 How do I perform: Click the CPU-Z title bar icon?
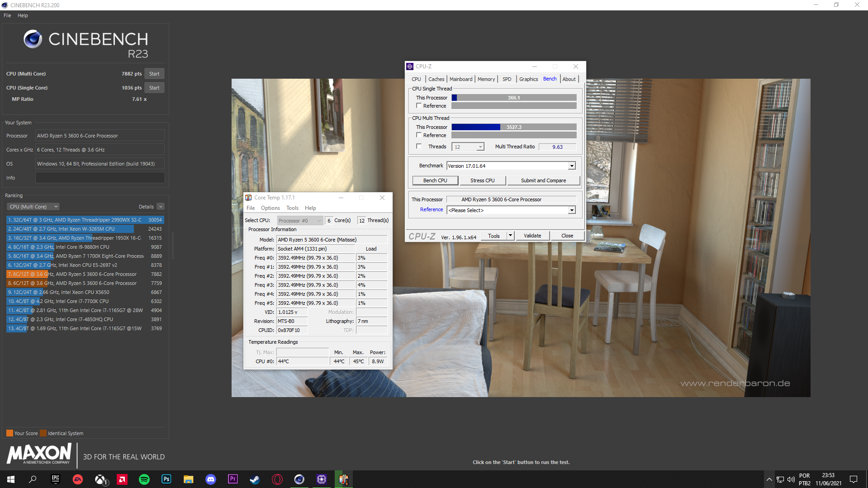coord(410,66)
